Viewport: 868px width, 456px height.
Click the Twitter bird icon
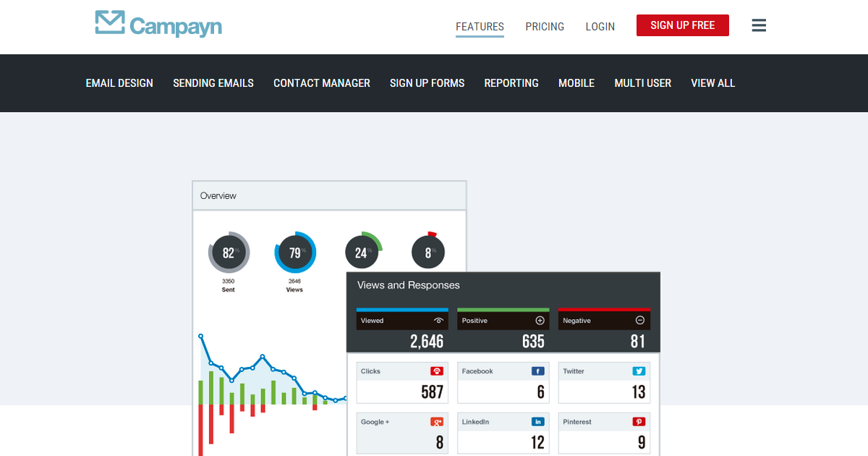(x=639, y=371)
